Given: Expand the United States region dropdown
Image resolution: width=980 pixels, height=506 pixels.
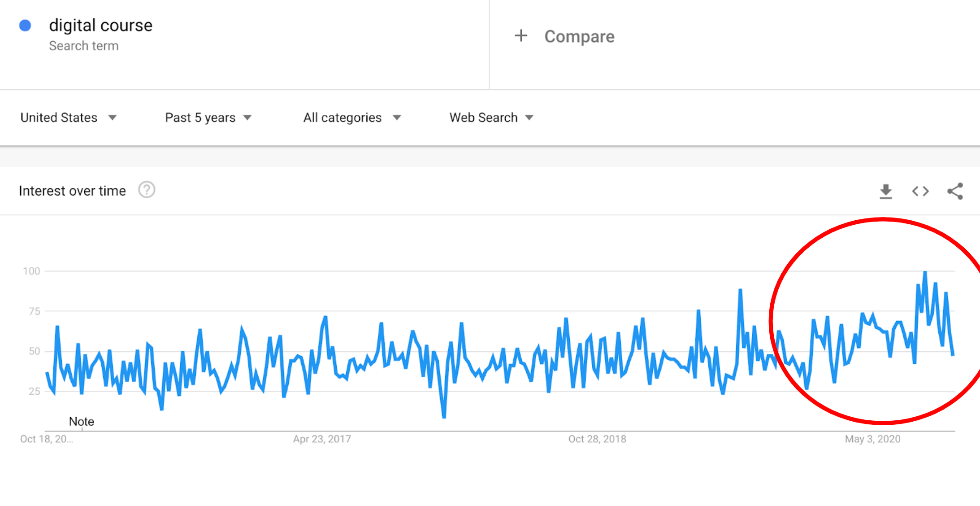Looking at the screenshot, I should pyautogui.click(x=69, y=118).
